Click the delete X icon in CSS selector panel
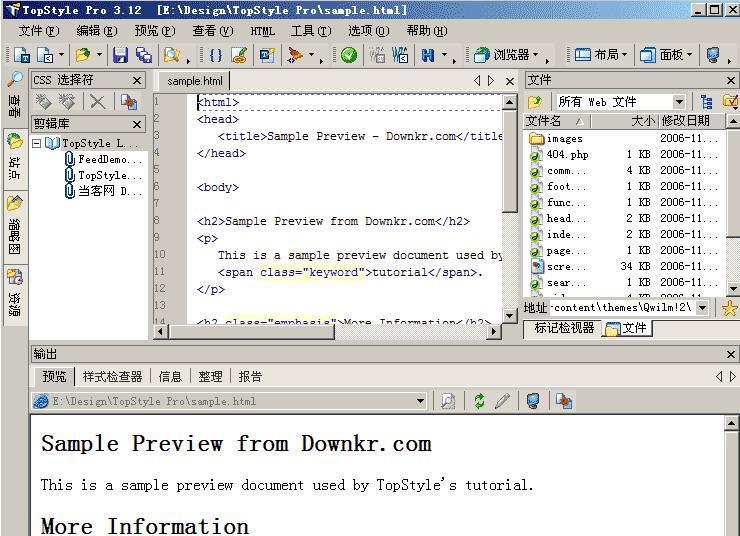 tap(98, 101)
